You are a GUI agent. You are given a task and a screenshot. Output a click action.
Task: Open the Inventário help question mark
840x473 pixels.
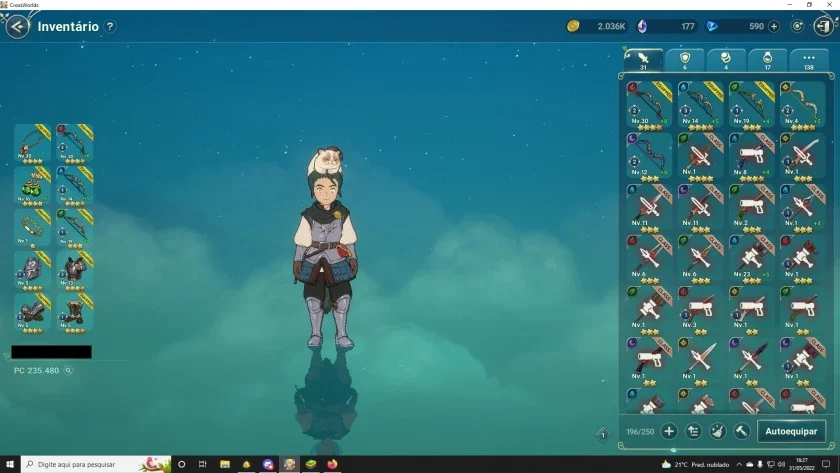(110, 26)
